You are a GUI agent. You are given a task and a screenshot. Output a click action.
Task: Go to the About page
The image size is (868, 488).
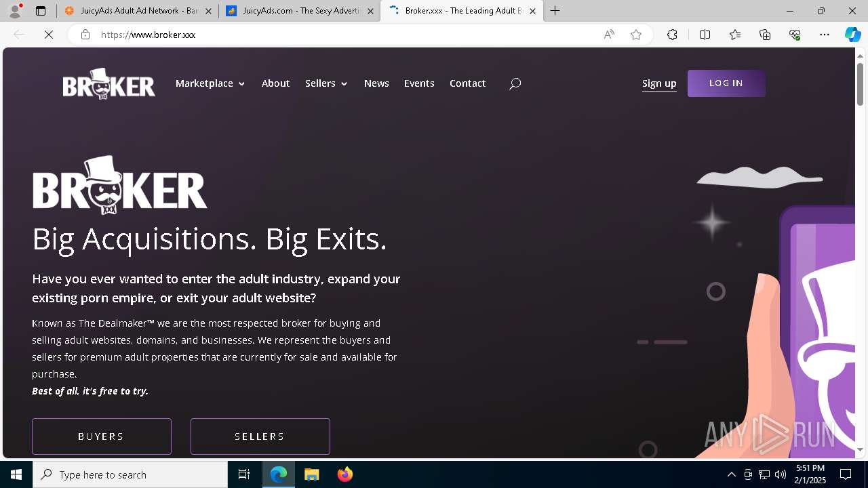pyautogui.click(x=275, y=83)
